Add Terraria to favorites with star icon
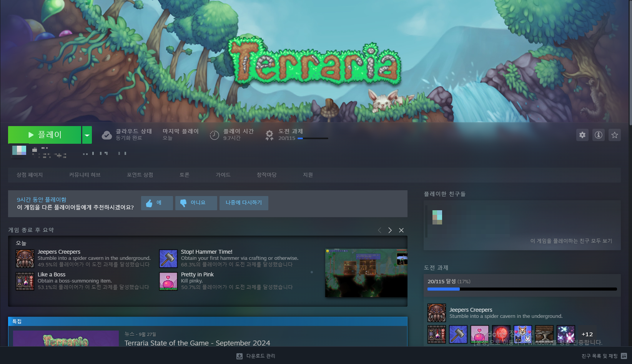632x364 pixels. tap(615, 135)
